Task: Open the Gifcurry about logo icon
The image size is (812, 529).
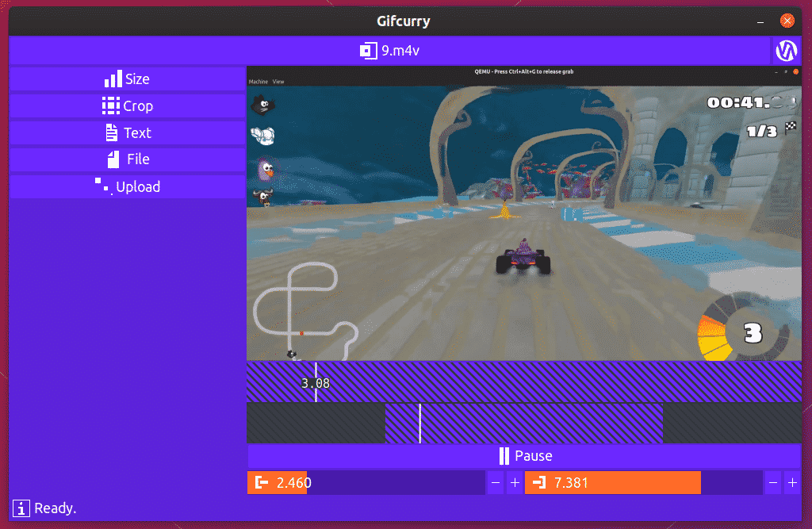Action: coord(786,50)
